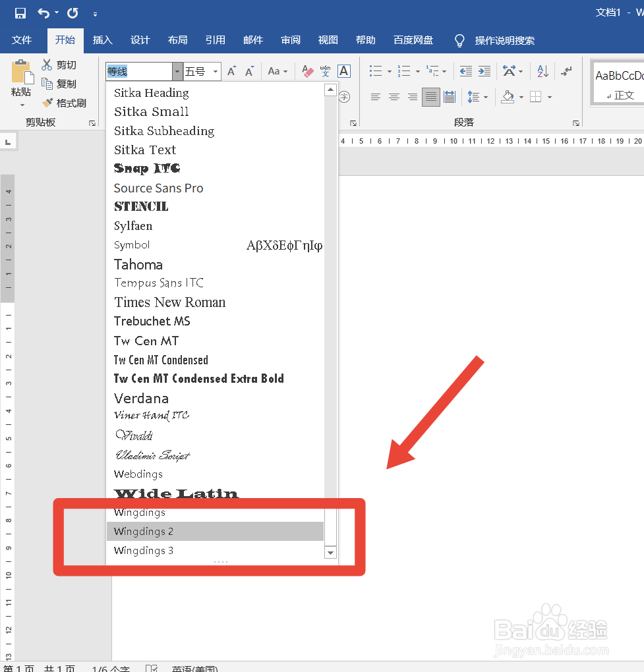Open the clipboard group dialog launcher

click(92, 123)
